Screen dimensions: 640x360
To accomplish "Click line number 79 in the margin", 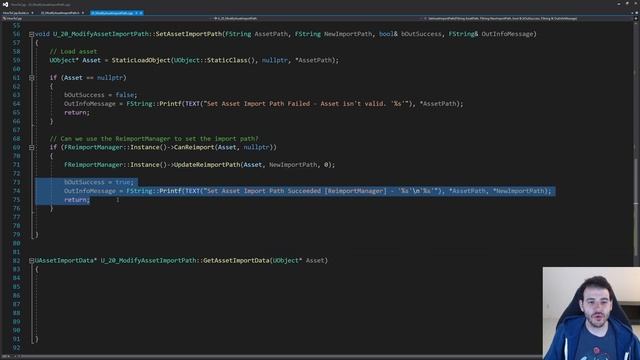I will (x=16, y=235).
